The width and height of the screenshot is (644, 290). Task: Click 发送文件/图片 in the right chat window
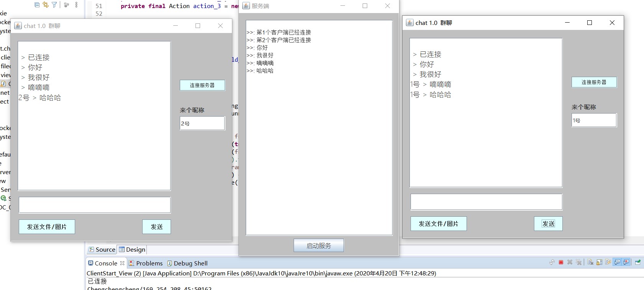[439, 224]
